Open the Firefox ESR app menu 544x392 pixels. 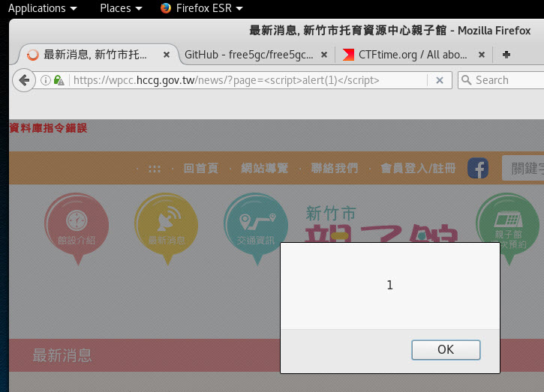click(x=202, y=8)
